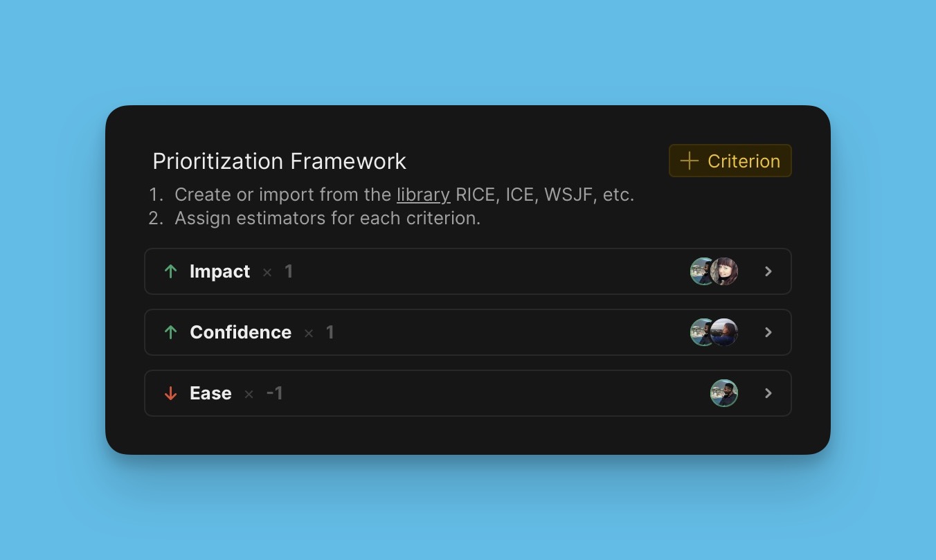Toggle Ease's red downward direction arrow
936x560 pixels.
(170, 393)
